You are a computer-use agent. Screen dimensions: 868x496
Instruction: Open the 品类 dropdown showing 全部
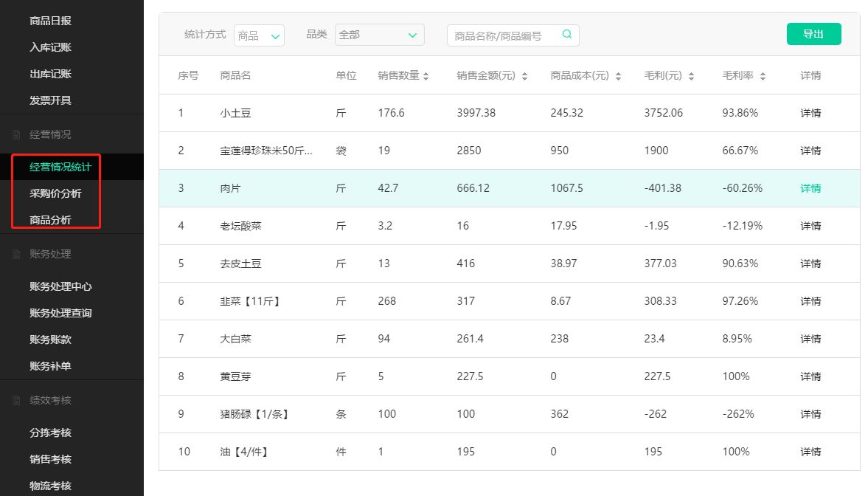(x=379, y=35)
